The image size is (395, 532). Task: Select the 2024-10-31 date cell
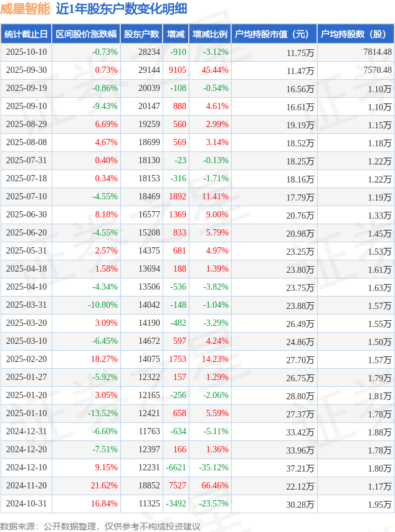[x=26, y=504]
